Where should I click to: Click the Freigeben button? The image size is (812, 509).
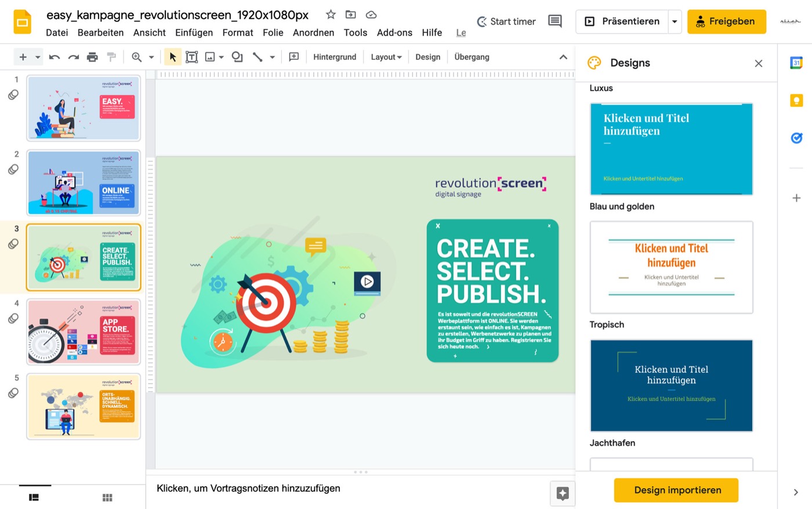pyautogui.click(x=727, y=21)
